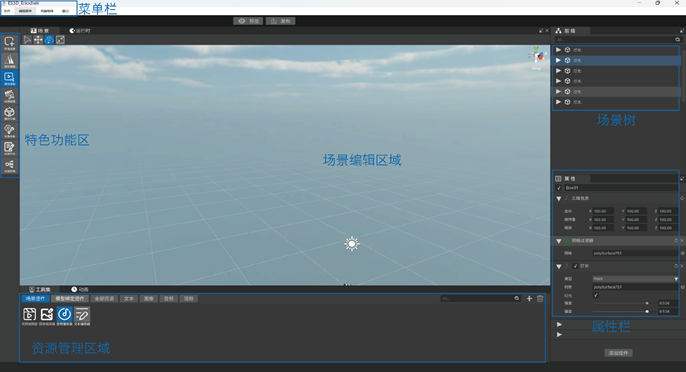The image size is (686, 372).
Task: Open the node-graph icon in left sidebar
Action: pos(9,165)
